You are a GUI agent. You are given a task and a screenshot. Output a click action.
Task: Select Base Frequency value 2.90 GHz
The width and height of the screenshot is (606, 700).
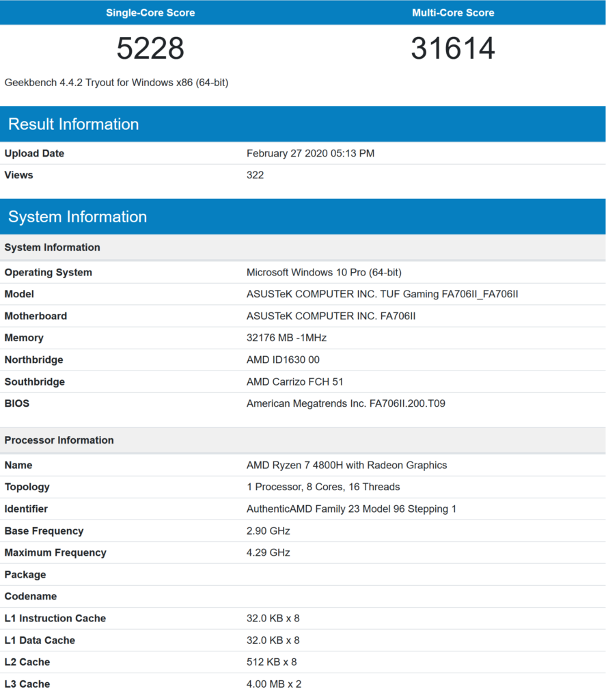tap(268, 530)
